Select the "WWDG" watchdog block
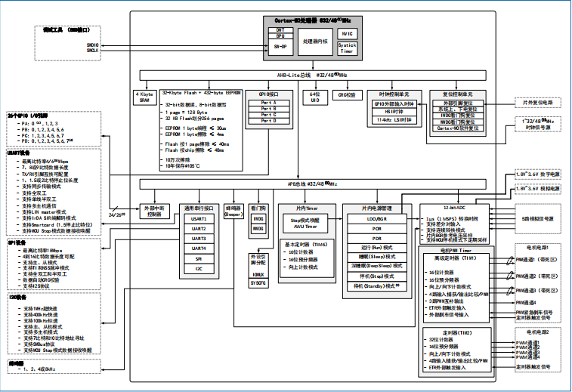Image resolution: width=572 pixels, height=392 pixels. click(x=258, y=229)
